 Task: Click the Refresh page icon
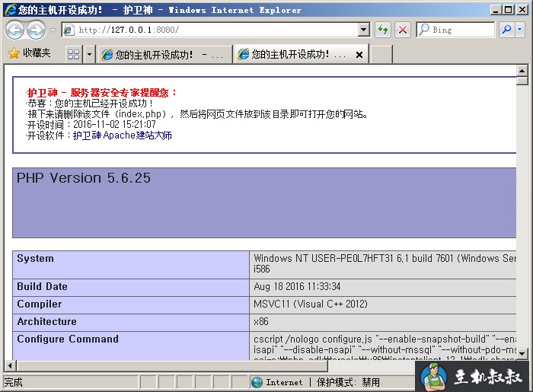383,30
